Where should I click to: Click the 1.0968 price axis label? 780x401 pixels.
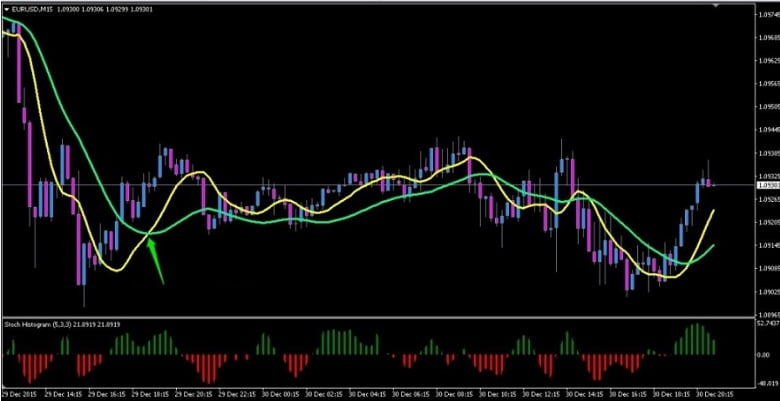(x=768, y=38)
